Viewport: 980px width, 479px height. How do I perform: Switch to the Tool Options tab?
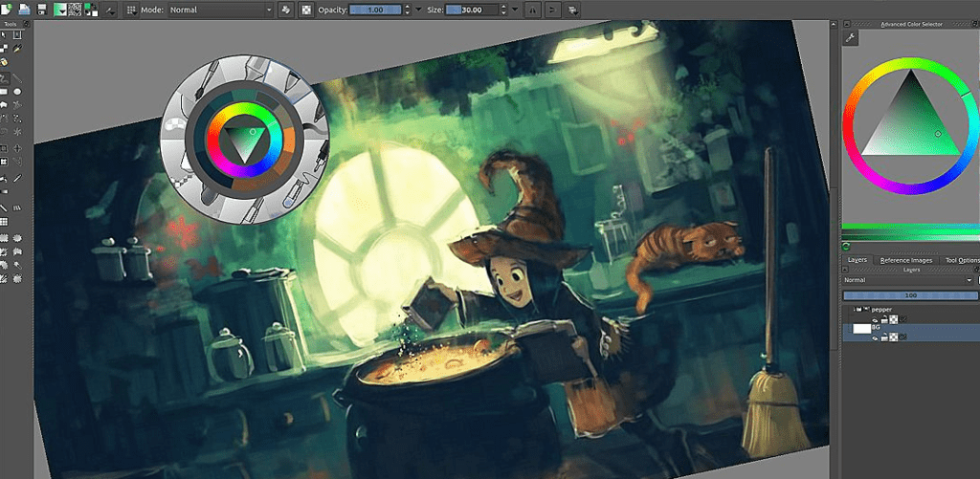(x=961, y=260)
